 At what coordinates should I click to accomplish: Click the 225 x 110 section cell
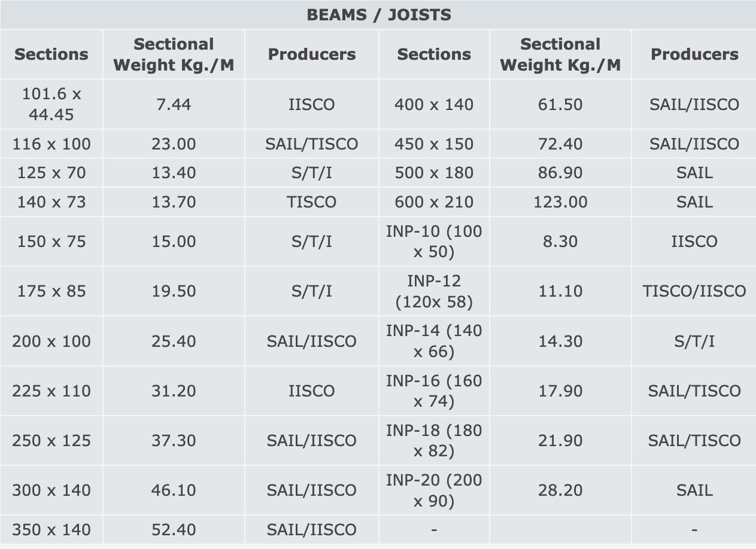(x=51, y=391)
